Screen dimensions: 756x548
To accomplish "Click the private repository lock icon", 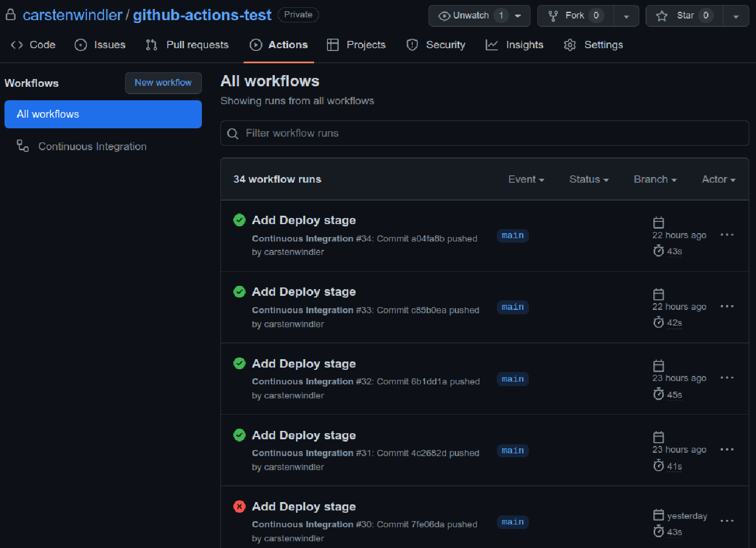I will (10, 15).
